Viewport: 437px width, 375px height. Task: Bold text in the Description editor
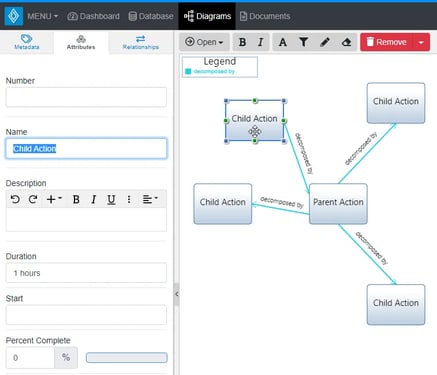point(76,199)
